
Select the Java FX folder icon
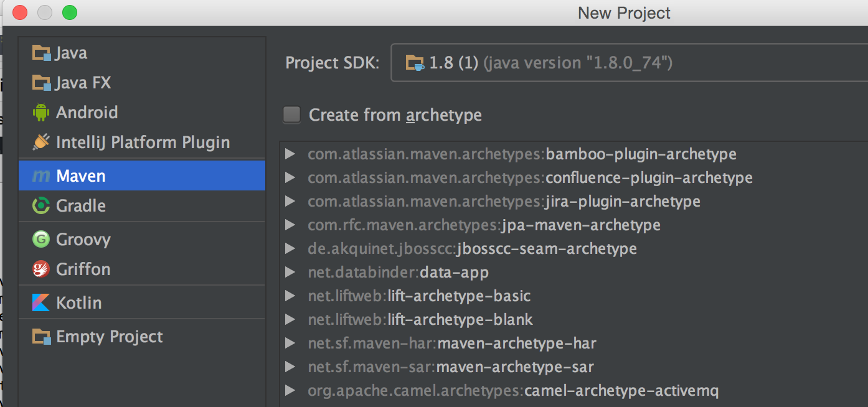(41, 83)
